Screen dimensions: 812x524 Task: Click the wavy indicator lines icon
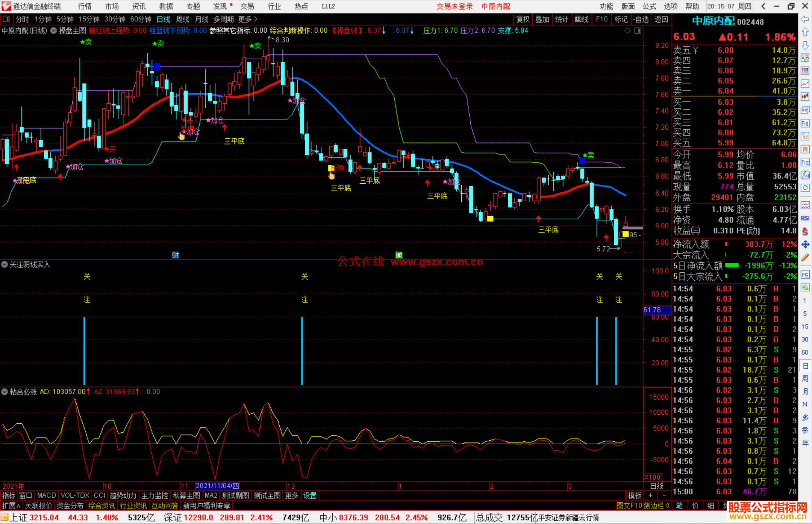click(805, 205)
